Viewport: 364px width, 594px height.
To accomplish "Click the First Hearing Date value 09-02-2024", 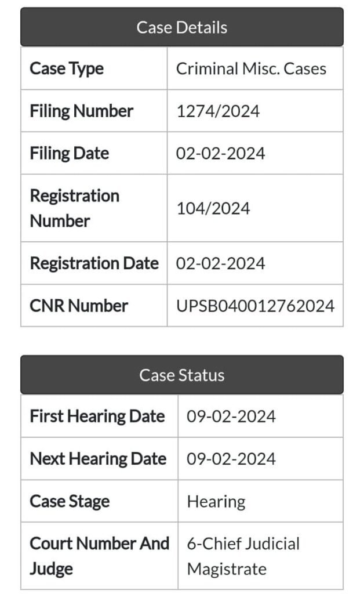I will [x=231, y=416].
